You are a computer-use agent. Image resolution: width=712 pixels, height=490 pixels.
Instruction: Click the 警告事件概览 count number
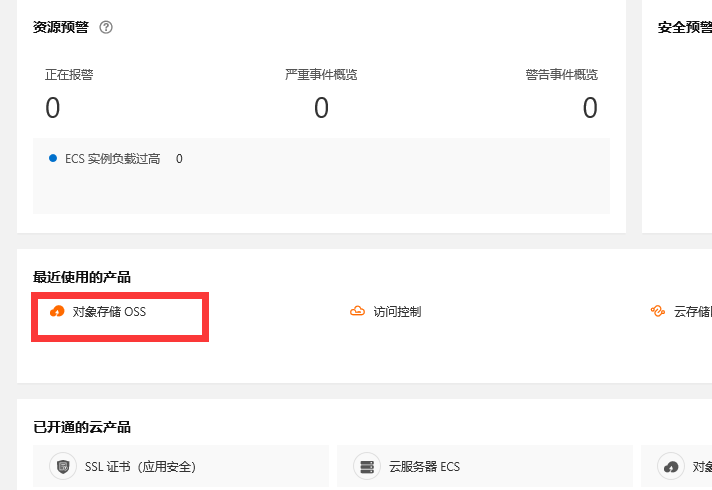[x=590, y=108]
